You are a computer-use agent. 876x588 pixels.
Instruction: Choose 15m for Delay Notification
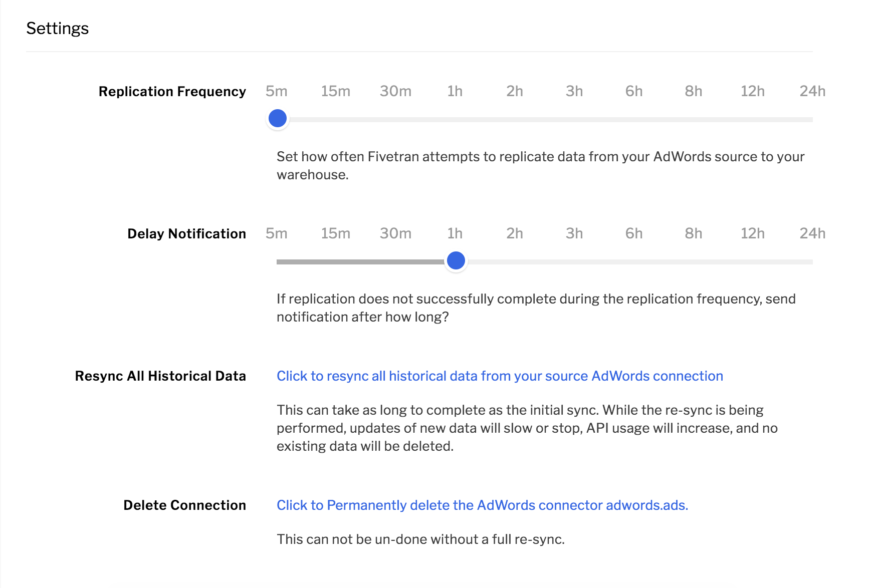[336, 233]
